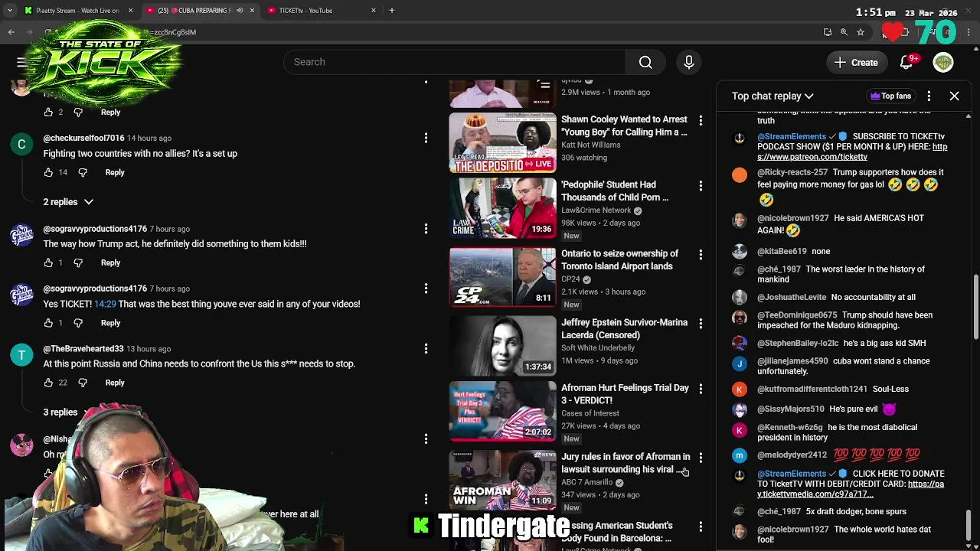
Task: Open tickettvmedia donate link in chat
Action: click(851, 489)
